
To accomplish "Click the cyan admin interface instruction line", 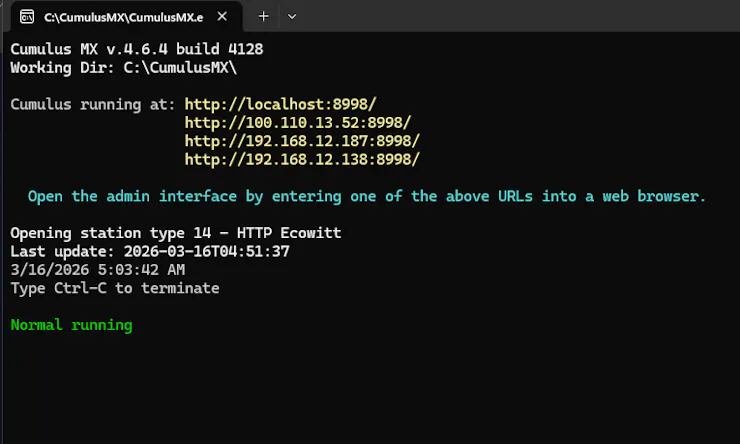I will coord(367,196).
